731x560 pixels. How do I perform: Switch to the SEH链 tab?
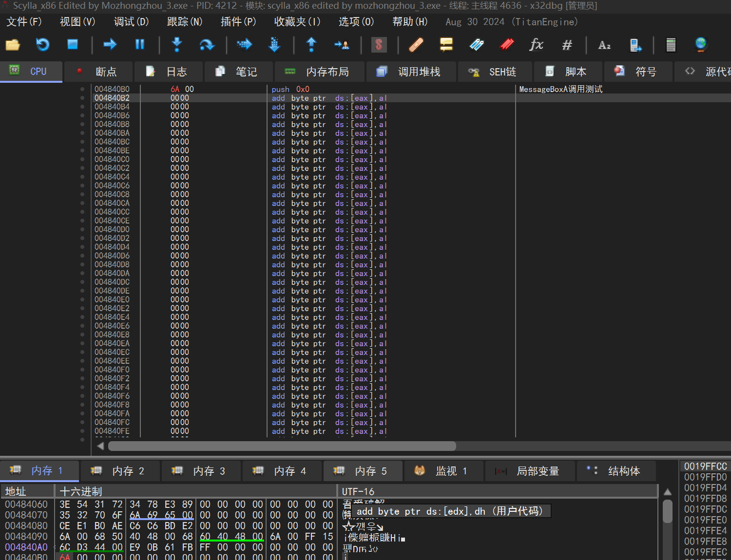tap(495, 72)
